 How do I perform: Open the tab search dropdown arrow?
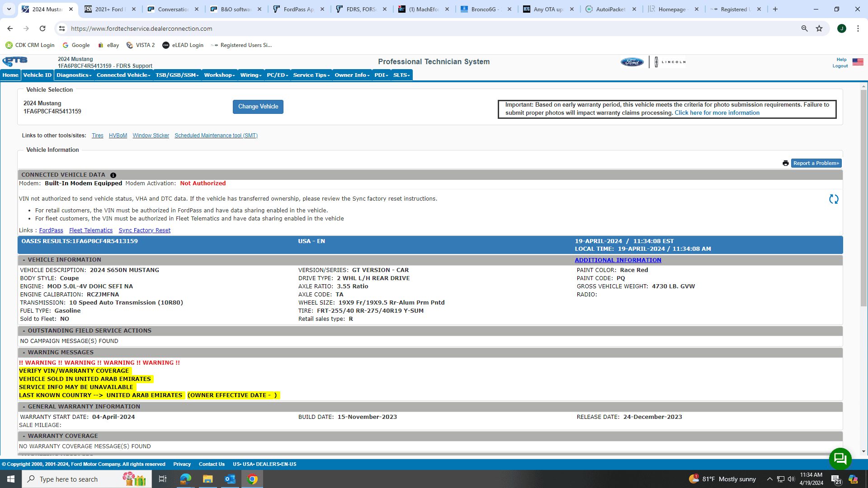point(9,9)
